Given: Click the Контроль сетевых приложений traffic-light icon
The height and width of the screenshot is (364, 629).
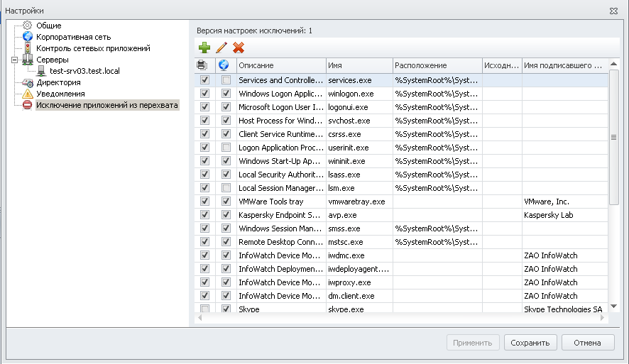Looking at the screenshot, I should click(28, 48).
